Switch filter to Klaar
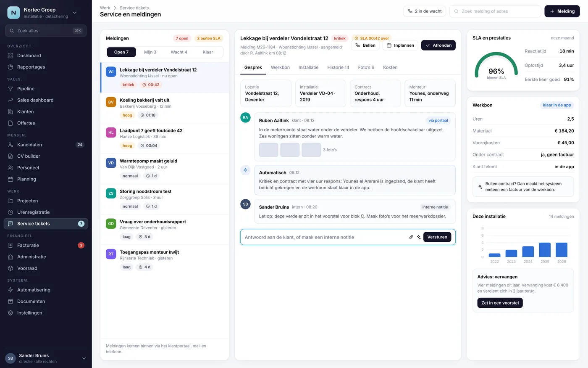 (208, 52)
